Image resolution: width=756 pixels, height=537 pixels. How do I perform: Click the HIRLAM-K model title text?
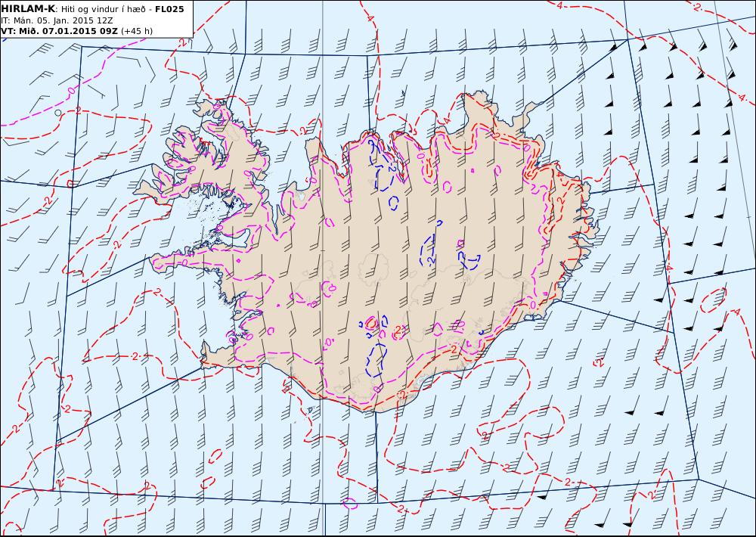pos(28,9)
